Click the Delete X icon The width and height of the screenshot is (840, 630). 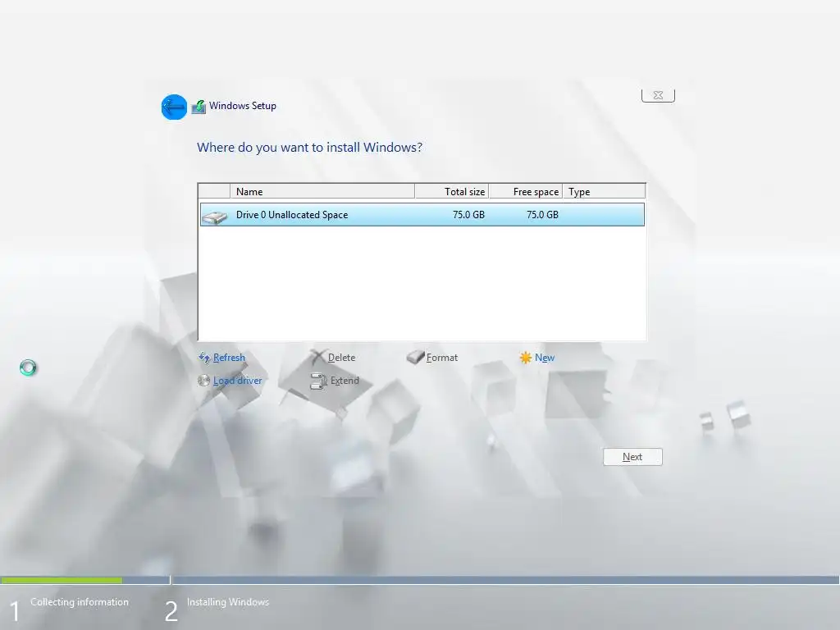point(318,357)
